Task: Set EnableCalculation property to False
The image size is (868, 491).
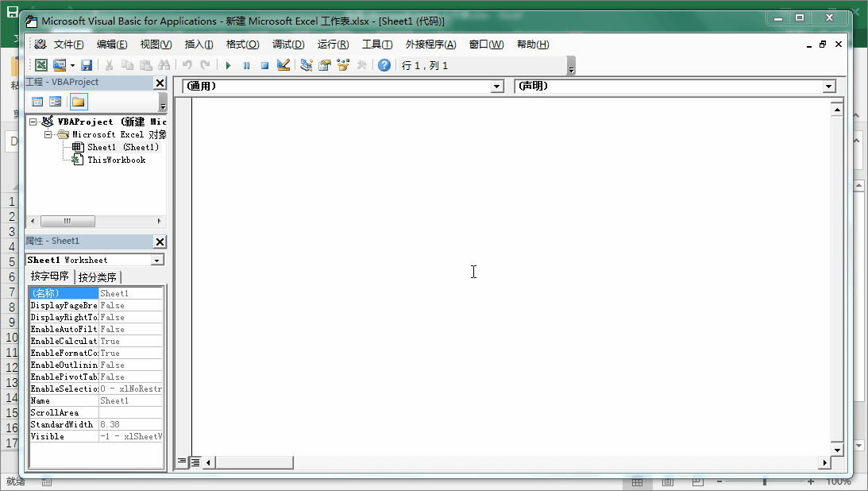Action: coord(130,340)
